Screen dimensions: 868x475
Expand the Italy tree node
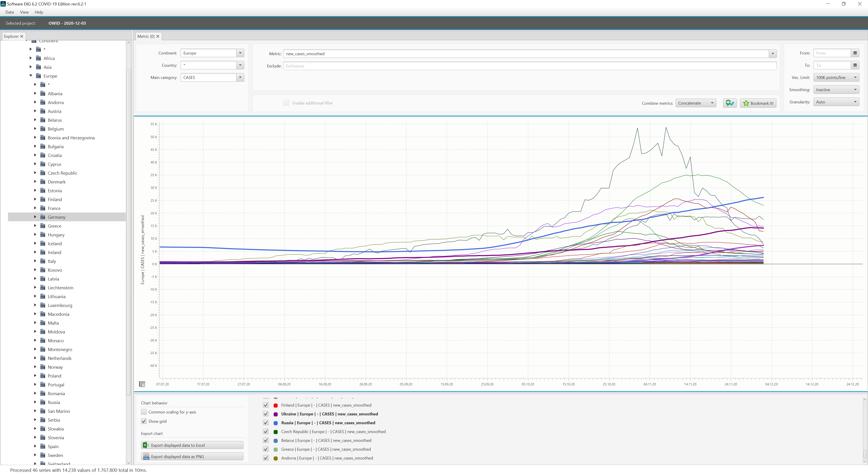(35, 261)
